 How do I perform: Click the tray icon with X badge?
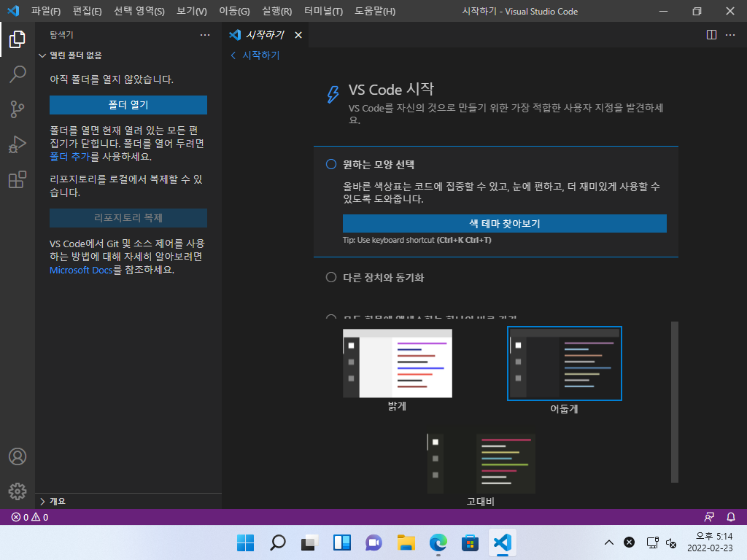[630, 542]
